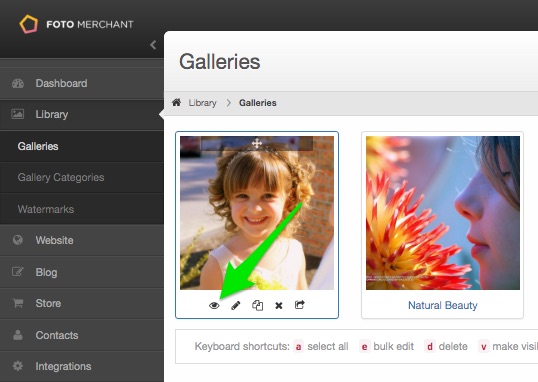This screenshot has height=382, width=538.
Task: Click the Galleries breadcrumb text
Action: tap(258, 103)
